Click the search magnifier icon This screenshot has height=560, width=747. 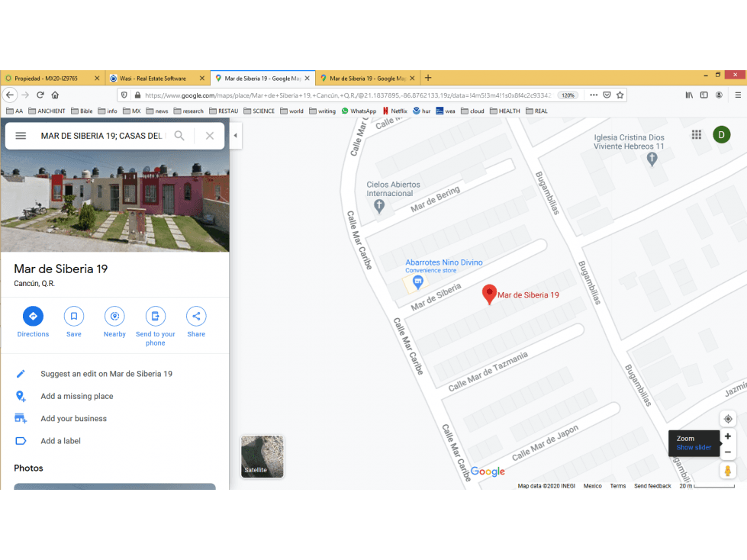pyautogui.click(x=179, y=136)
